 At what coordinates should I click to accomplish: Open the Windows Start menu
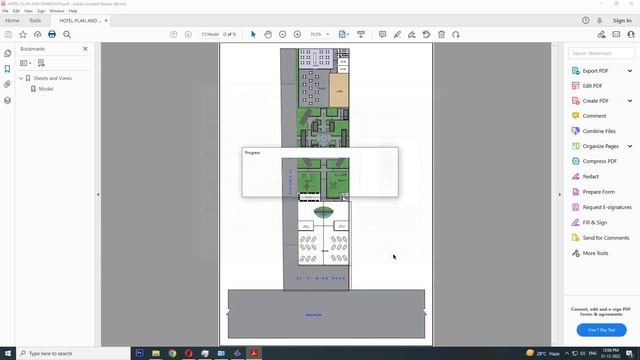coord(8,353)
